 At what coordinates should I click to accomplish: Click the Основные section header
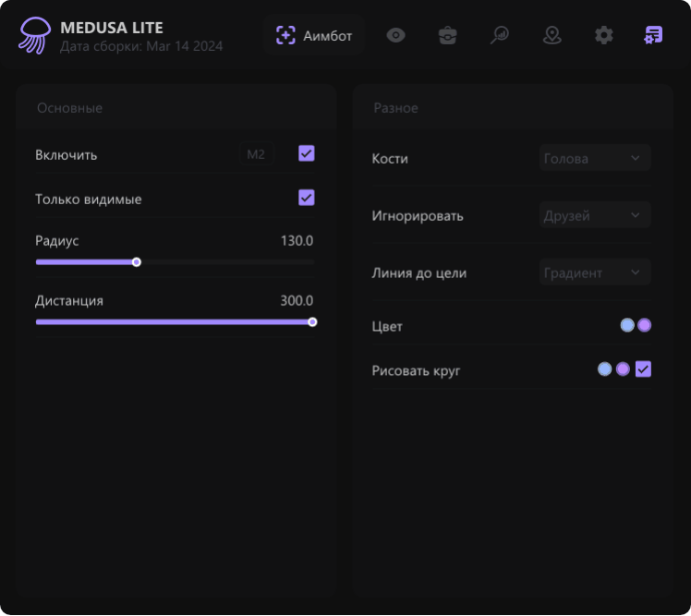[69, 108]
